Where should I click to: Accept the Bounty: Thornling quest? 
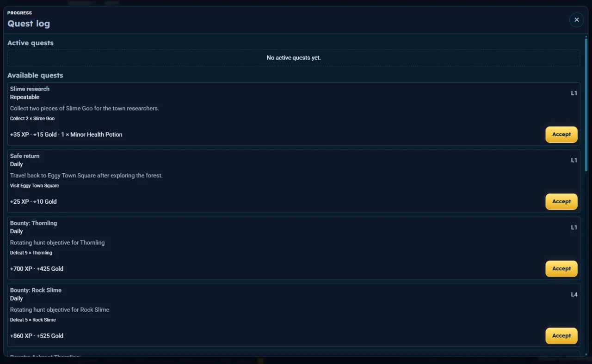tap(561, 268)
